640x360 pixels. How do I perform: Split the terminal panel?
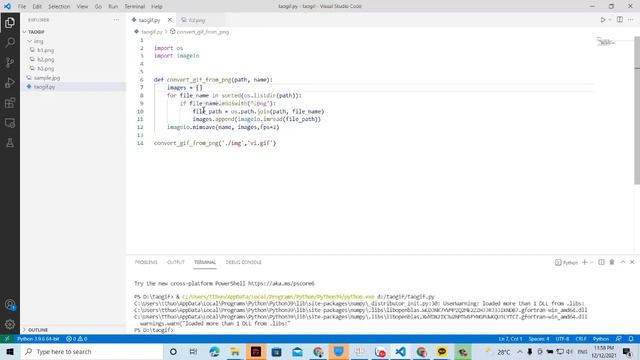601,262
